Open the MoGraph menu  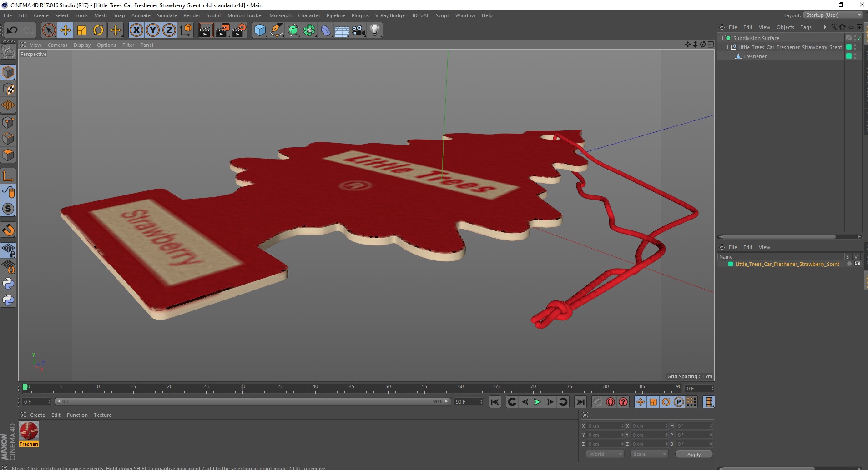(280, 15)
